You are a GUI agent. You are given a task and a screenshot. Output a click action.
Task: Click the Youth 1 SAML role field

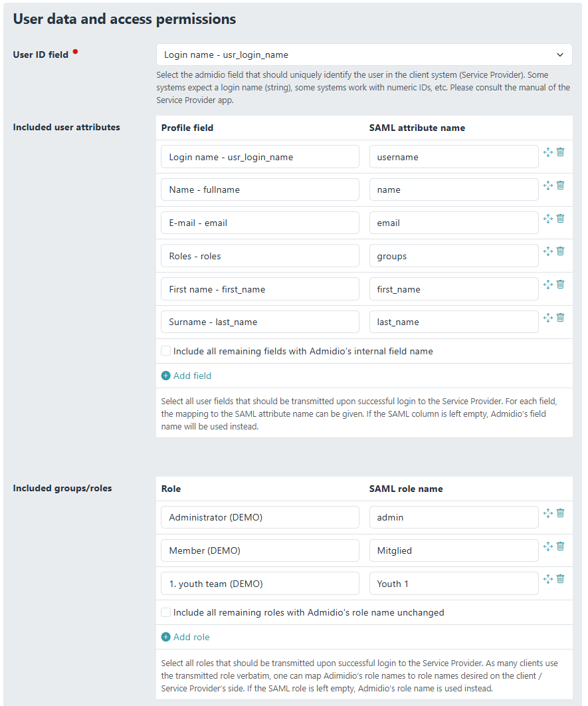[454, 584]
